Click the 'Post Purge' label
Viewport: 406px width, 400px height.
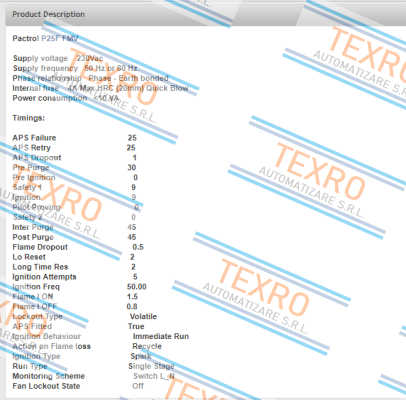coord(33,237)
